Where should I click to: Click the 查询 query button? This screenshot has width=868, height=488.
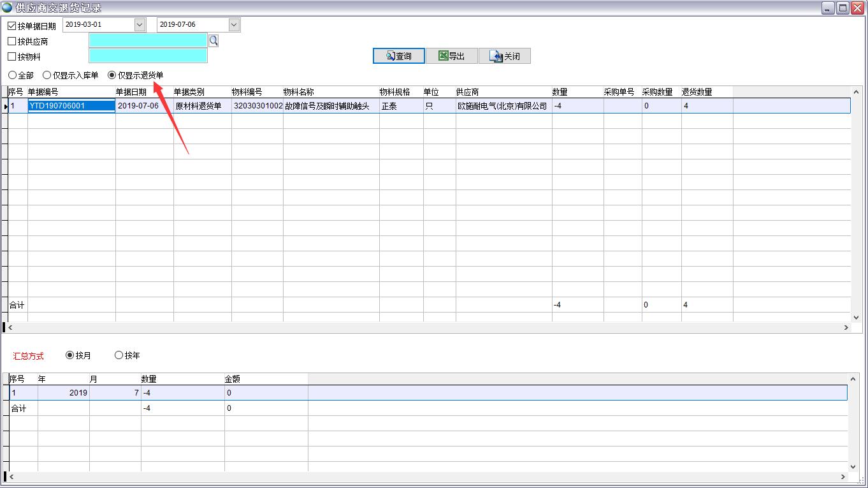[x=398, y=56]
